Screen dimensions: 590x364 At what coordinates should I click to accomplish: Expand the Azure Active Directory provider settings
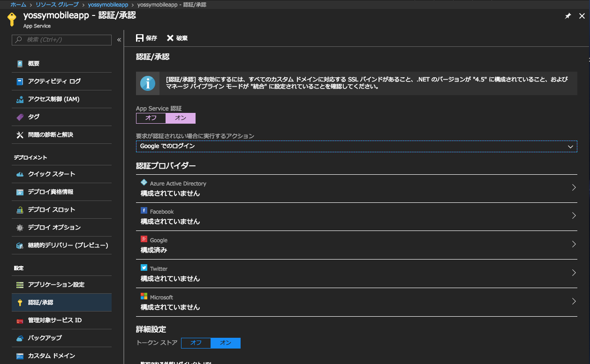click(x=356, y=187)
